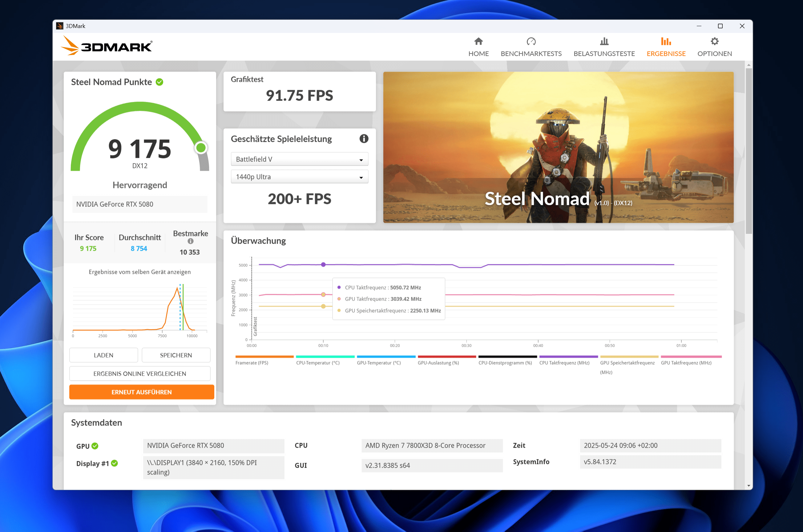Click the Home house icon
Screen dimensions: 803x532
pos(478,42)
